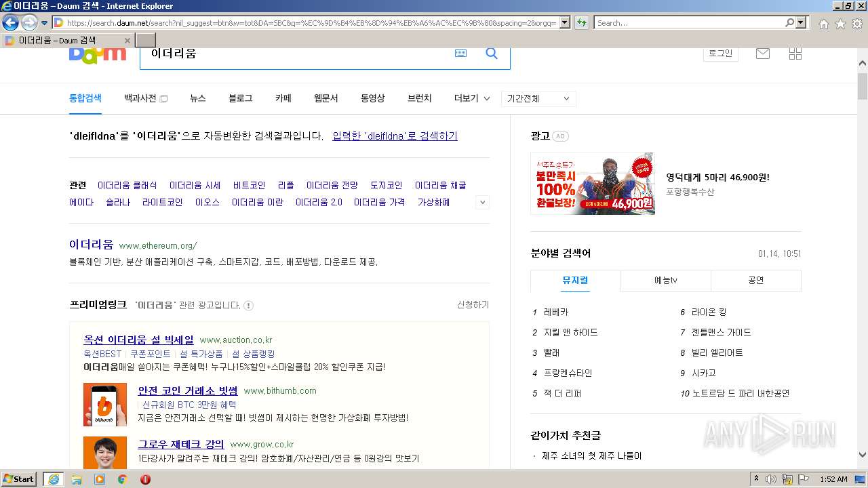Open the 기간전체 period dropdown
Image resolution: width=868 pixels, height=488 pixels.
[x=538, y=99]
